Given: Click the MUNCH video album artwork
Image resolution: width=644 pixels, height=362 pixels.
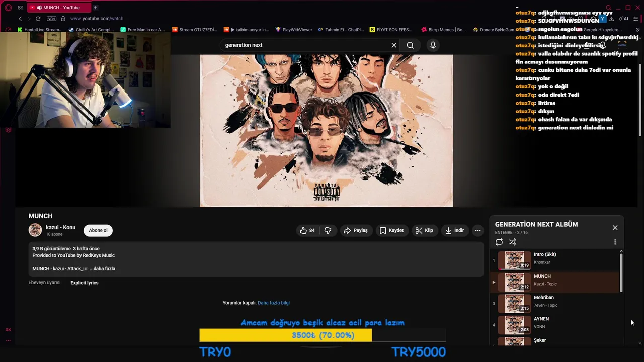Looking at the screenshot, I should tap(327, 131).
